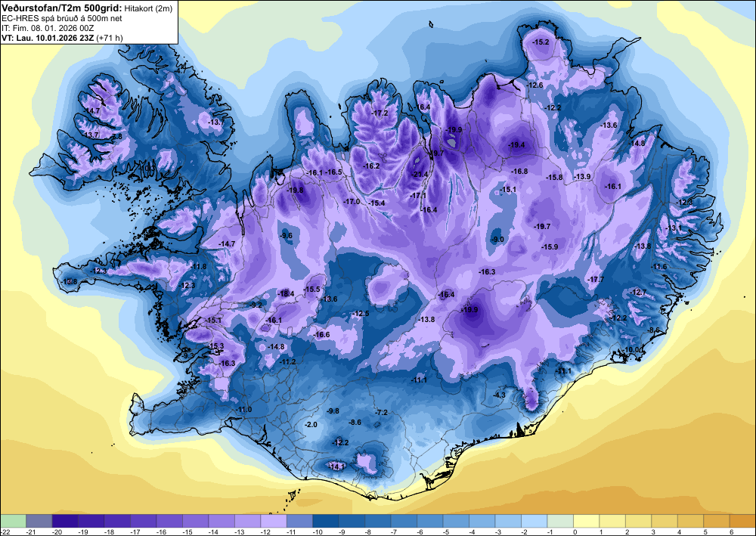Click the 'Veðurstofan/T2m 500grid:' title text
Image resolution: width=756 pixels, height=536 pixels.
pos(62,8)
